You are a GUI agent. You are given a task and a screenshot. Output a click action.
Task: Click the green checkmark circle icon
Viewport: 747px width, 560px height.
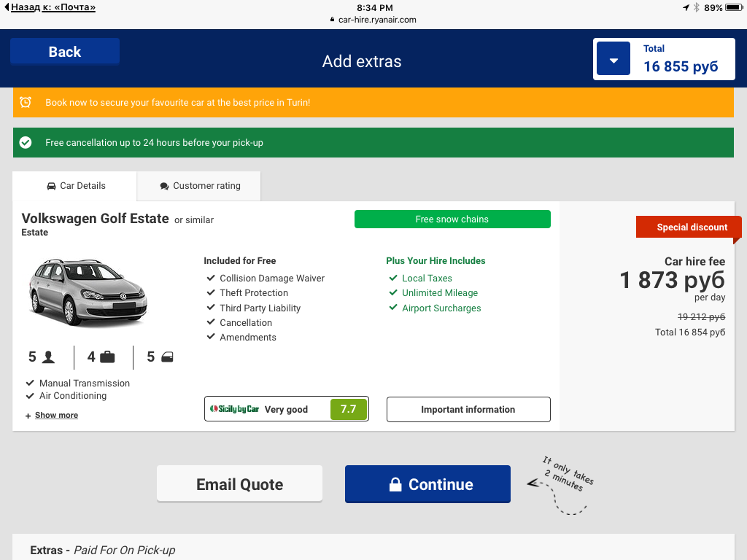coord(26,142)
